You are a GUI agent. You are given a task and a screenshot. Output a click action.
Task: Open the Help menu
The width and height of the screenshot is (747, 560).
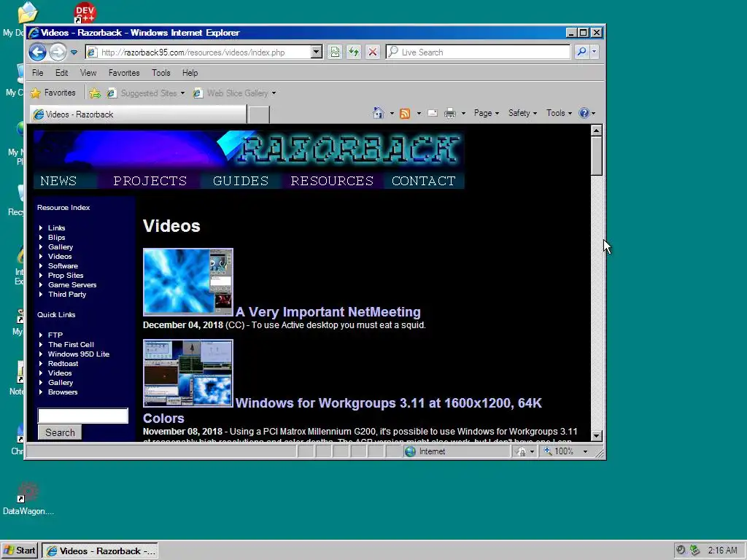coord(190,73)
